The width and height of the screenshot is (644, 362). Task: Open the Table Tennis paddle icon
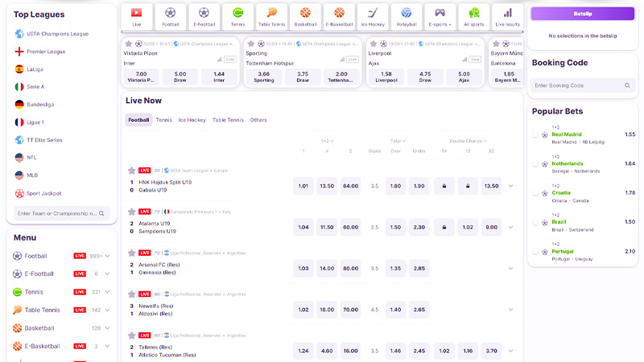[x=271, y=13]
